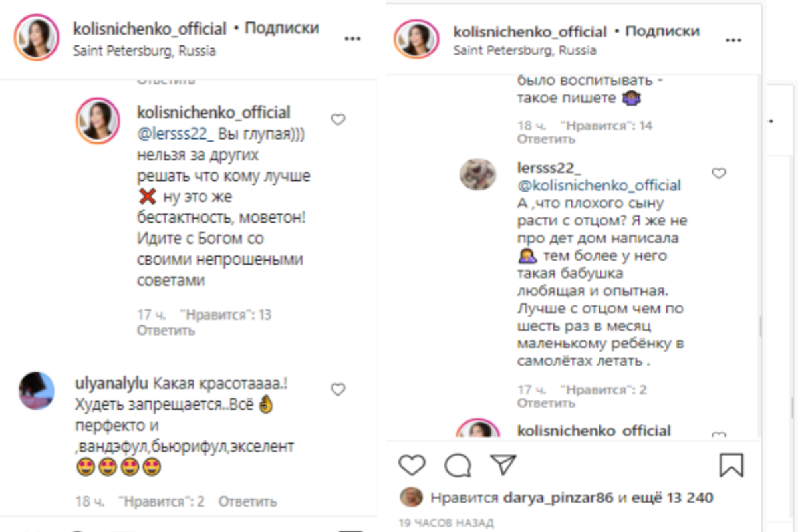Open more options in left post header

tap(352, 39)
